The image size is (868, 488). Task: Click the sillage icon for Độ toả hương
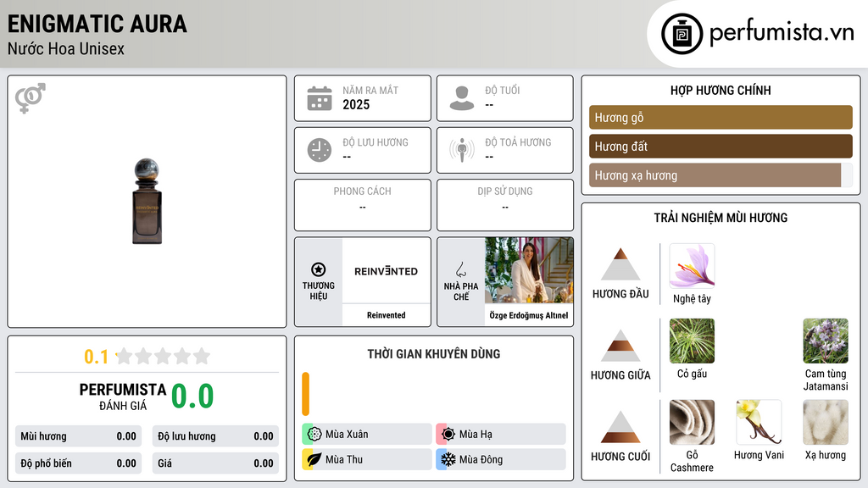[x=462, y=150]
